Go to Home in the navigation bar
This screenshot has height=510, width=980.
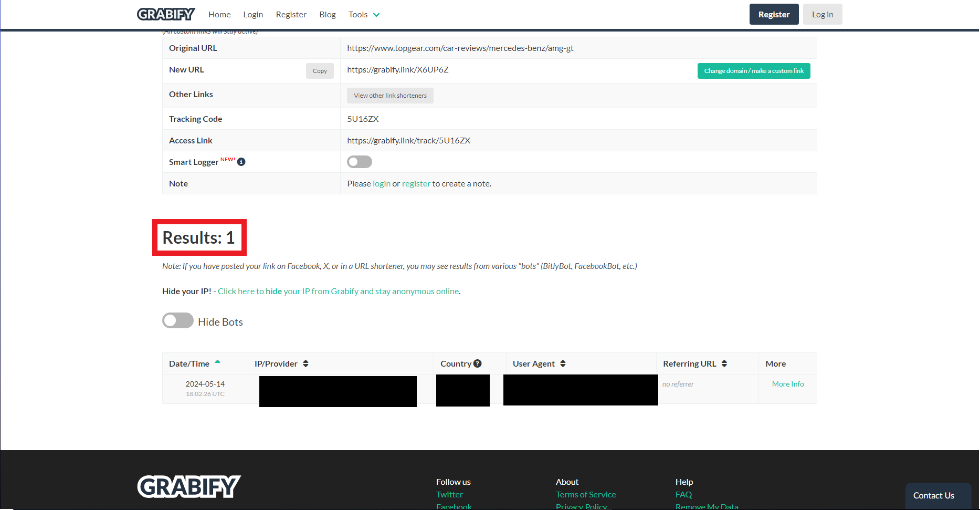(x=219, y=15)
